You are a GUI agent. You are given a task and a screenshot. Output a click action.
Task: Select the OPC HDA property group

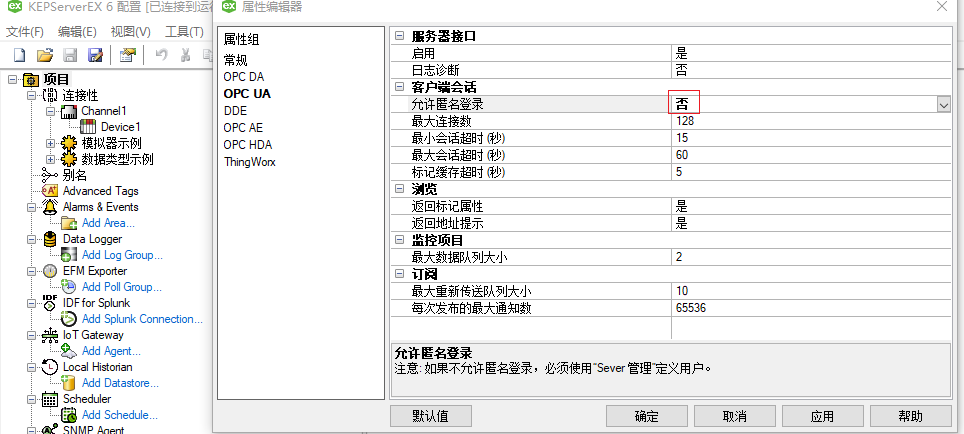(248, 145)
